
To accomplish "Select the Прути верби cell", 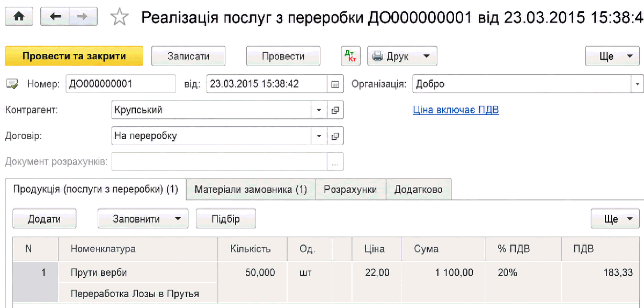I will (x=137, y=273).
